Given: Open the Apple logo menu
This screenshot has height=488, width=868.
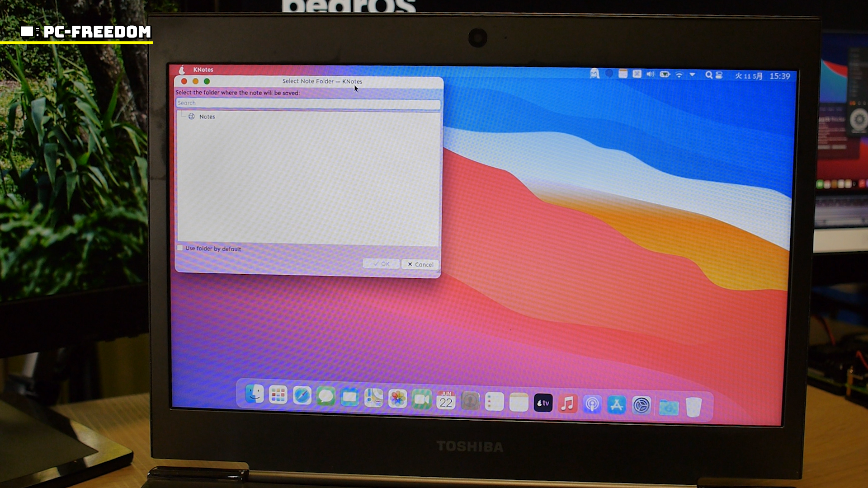Looking at the screenshot, I should pos(182,70).
